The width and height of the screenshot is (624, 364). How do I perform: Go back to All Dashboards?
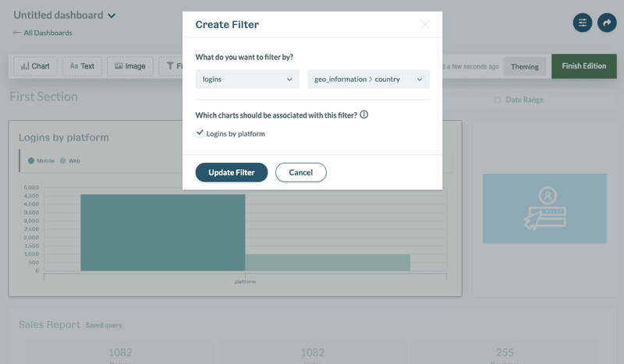click(x=48, y=33)
